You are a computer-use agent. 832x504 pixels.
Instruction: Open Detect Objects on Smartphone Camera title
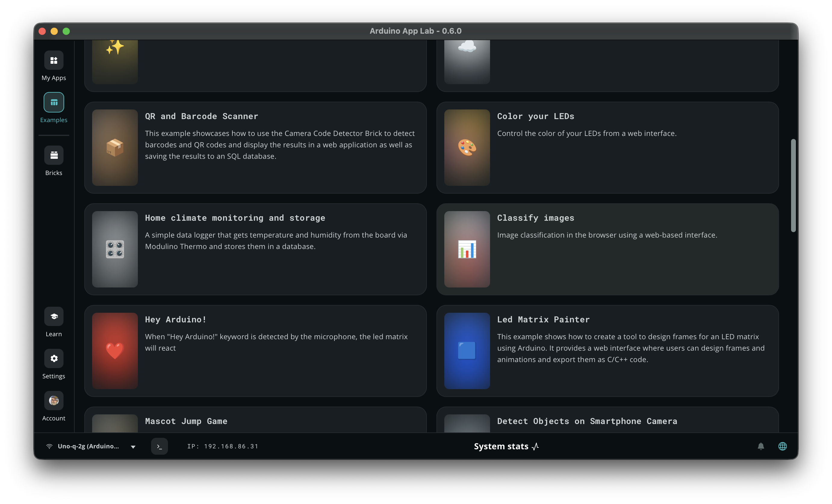point(587,421)
